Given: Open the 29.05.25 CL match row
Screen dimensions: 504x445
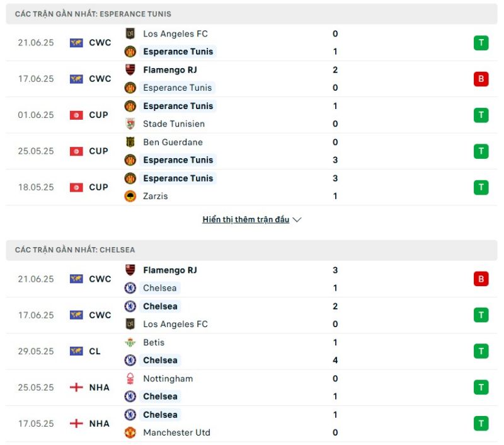Looking at the screenshot, I should (251, 351).
